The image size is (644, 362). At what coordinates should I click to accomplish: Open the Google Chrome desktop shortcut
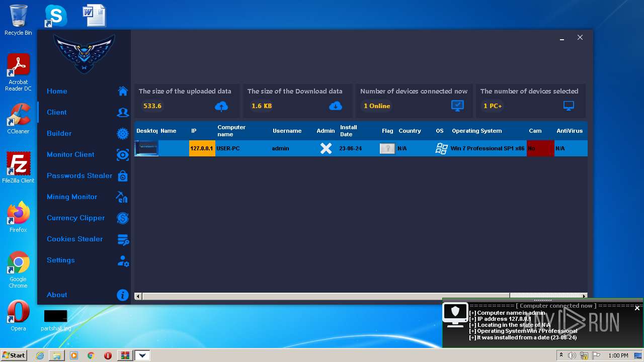coord(18,269)
